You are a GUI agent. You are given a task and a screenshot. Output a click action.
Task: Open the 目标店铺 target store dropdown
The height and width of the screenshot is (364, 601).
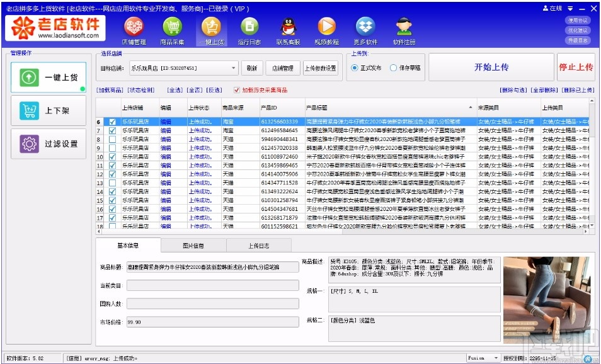click(x=232, y=69)
